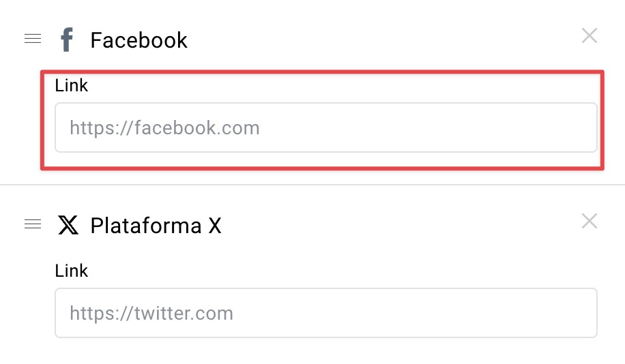
Task: Grab the reorder handle beside Facebook
Action: coord(33,39)
